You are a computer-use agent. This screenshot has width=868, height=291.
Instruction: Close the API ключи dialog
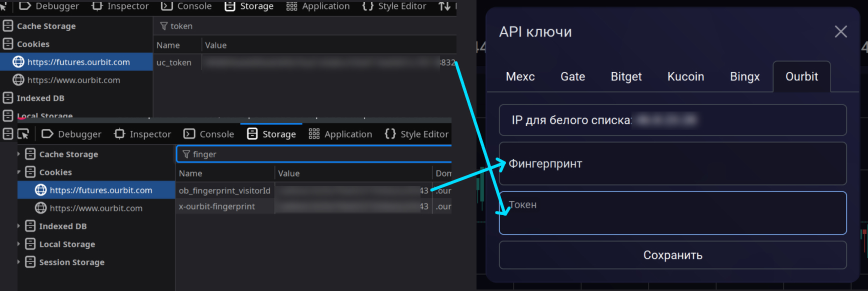pos(841,31)
